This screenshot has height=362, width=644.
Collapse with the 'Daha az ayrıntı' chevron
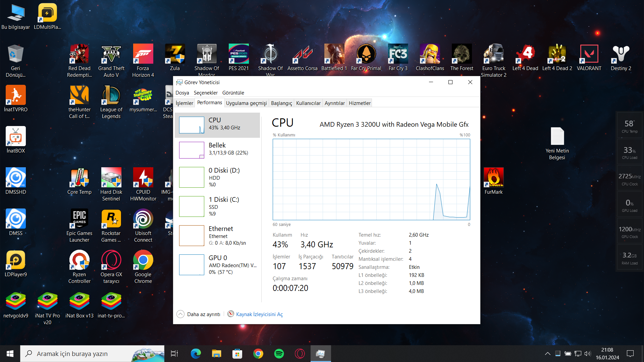(180, 314)
